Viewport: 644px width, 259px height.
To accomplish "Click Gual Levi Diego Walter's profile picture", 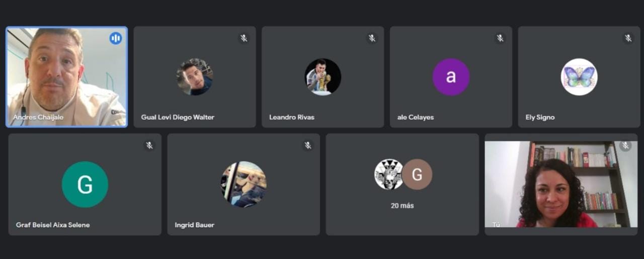I will pos(195,77).
